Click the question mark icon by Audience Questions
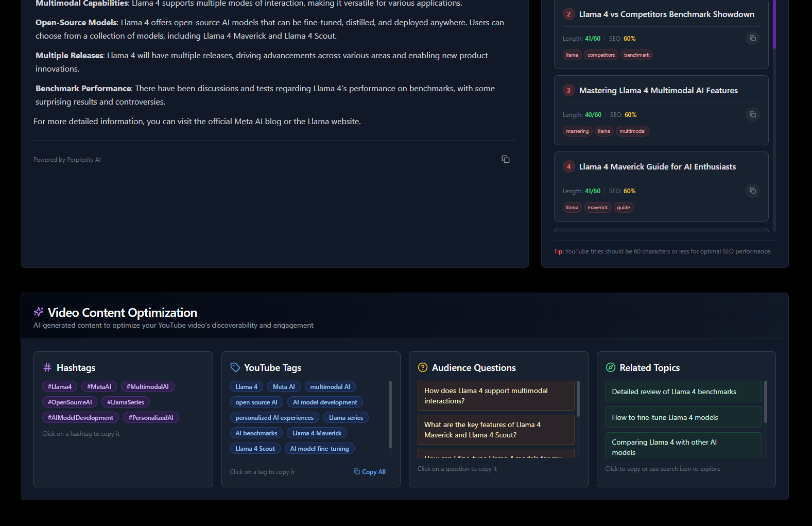Screen dimensions: 812x526 (423, 367)
